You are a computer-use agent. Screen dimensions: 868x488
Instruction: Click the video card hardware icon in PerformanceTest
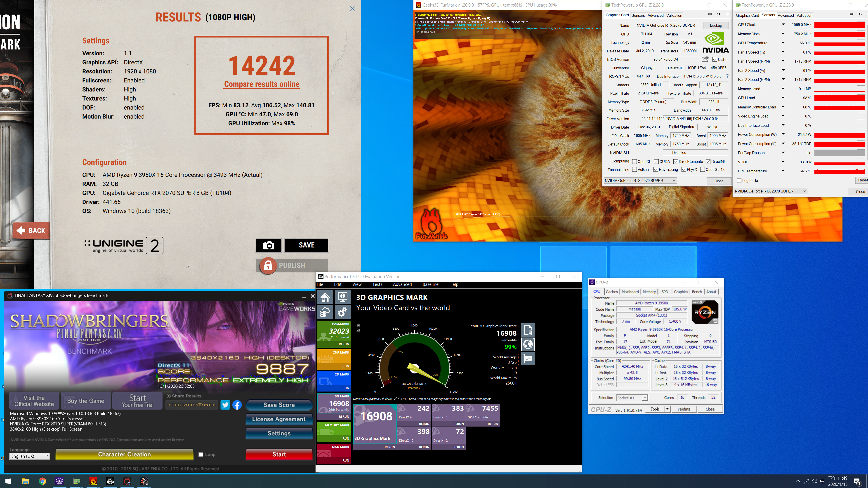pos(528,358)
